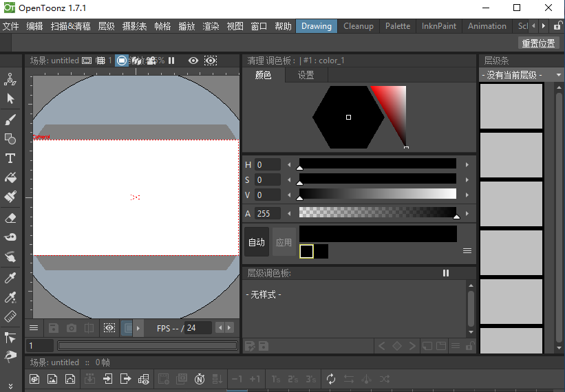
Task: Click the Toggle Edit In Place icon
Action: click(x=143, y=379)
